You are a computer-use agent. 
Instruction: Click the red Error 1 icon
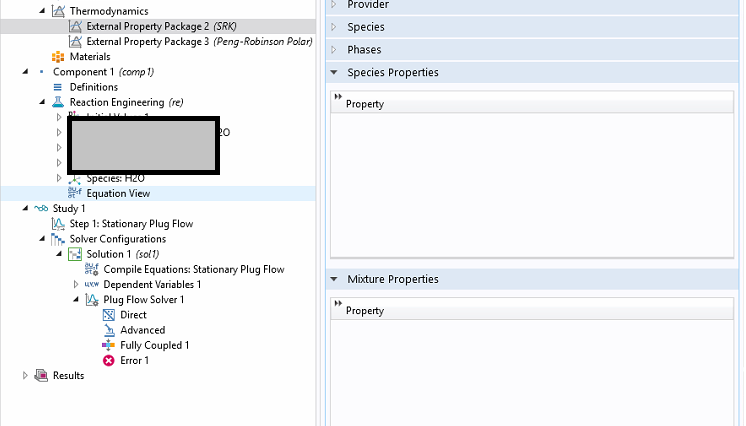(109, 360)
